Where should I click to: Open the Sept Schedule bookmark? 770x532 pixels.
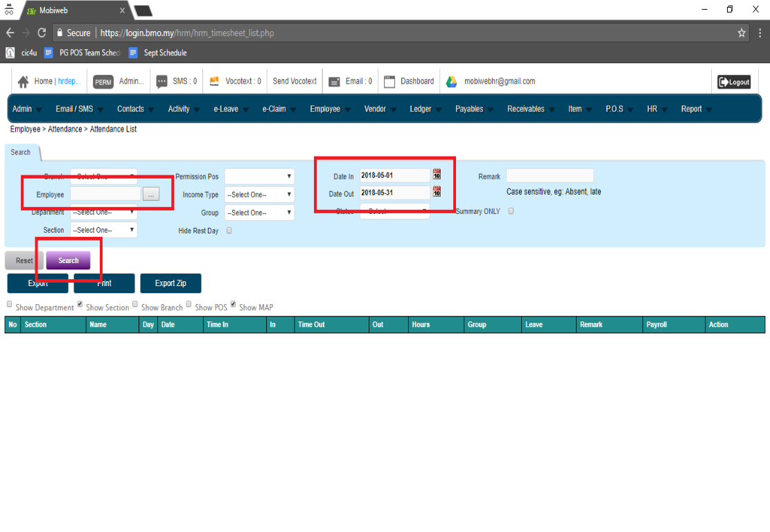click(157, 53)
